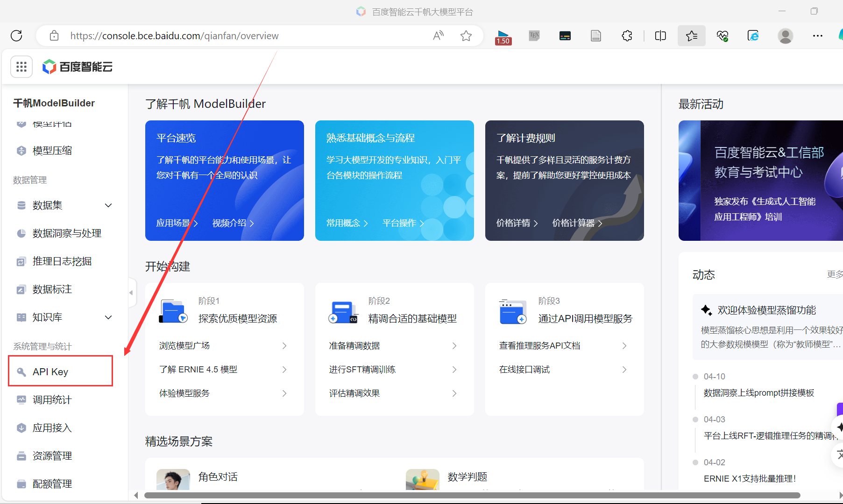
Task: Expand the 知识库 submenu chevron
Action: pyautogui.click(x=108, y=317)
